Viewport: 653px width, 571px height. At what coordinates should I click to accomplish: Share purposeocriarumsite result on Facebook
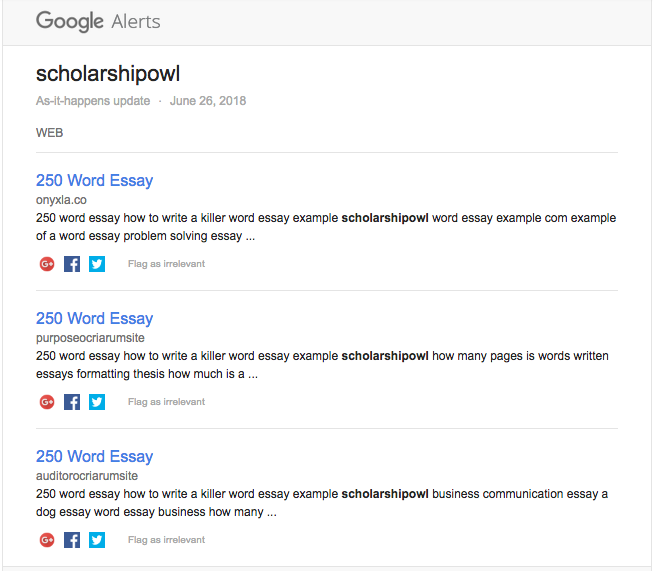[x=72, y=402]
